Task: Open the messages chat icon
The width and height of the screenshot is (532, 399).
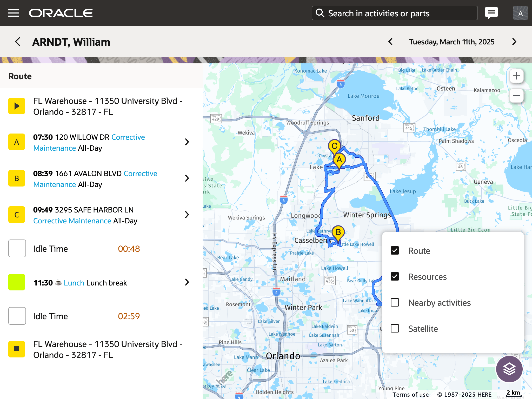Action: click(491, 13)
